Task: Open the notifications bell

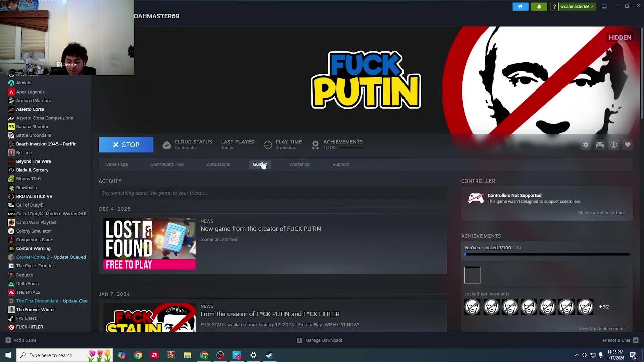Action: tap(539, 6)
